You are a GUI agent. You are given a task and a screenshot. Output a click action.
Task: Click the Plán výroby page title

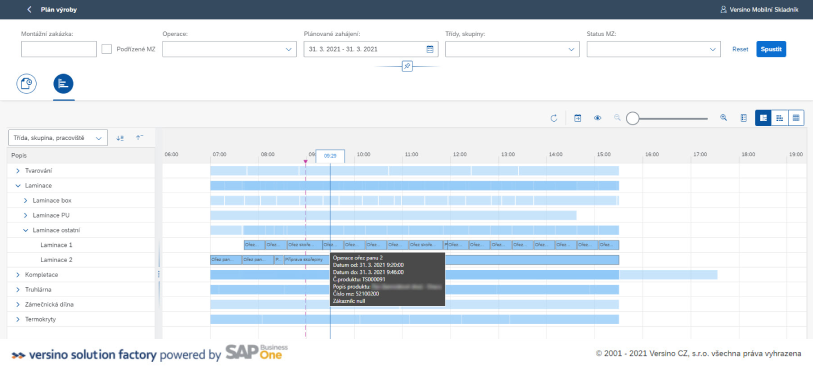click(60, 9)
